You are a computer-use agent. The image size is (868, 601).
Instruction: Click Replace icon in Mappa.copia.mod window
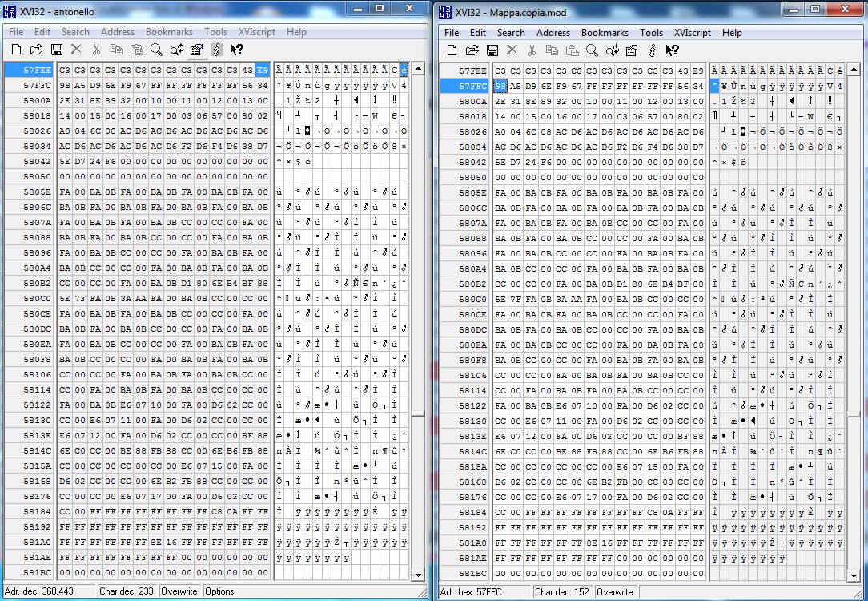point(613,50)
